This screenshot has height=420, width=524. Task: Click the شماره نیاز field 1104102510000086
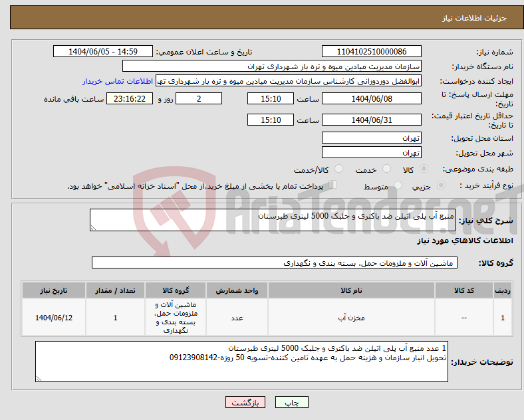pyautogui.click(x=371, y=51)
